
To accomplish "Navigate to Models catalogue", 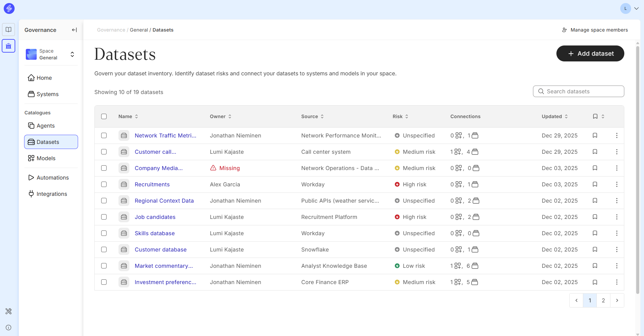I will coord(46,158).
